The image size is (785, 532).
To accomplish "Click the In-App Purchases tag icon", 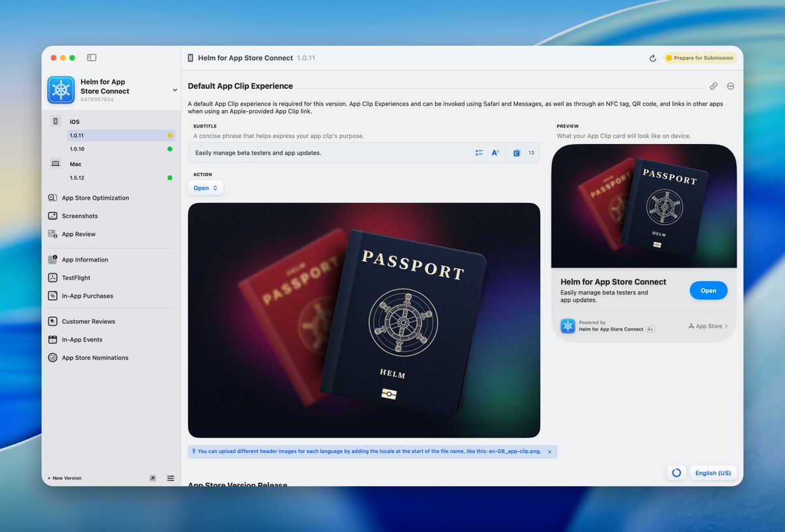I will 53,296.
